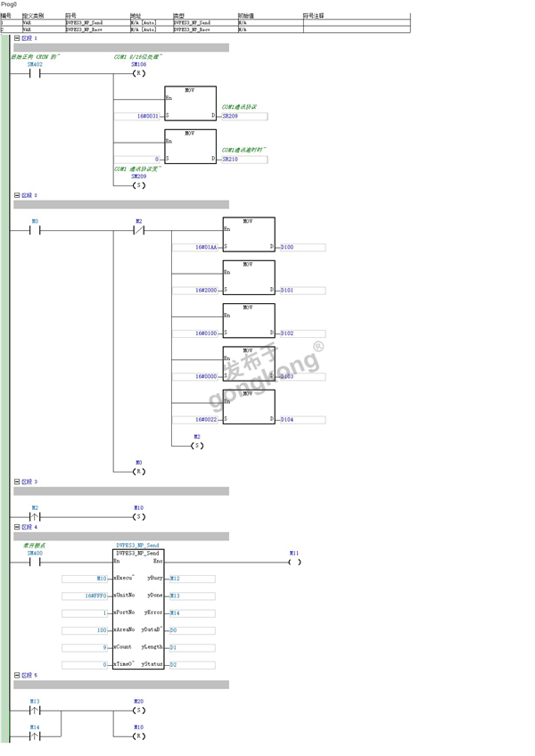Select the DVPES3_NP_Send function block
This screenshot has height=756, width=535.
(x=138, y=610)
